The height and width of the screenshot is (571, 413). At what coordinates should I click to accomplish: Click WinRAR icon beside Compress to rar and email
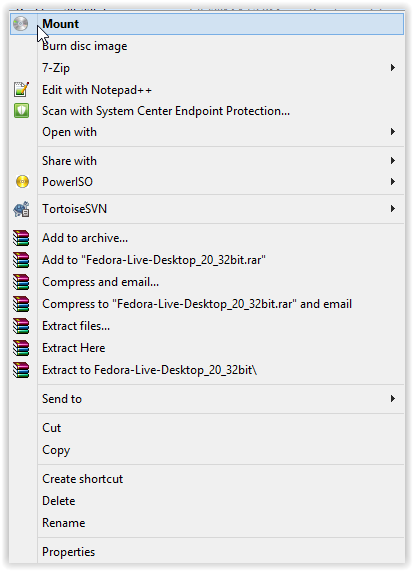click(21, 304)
